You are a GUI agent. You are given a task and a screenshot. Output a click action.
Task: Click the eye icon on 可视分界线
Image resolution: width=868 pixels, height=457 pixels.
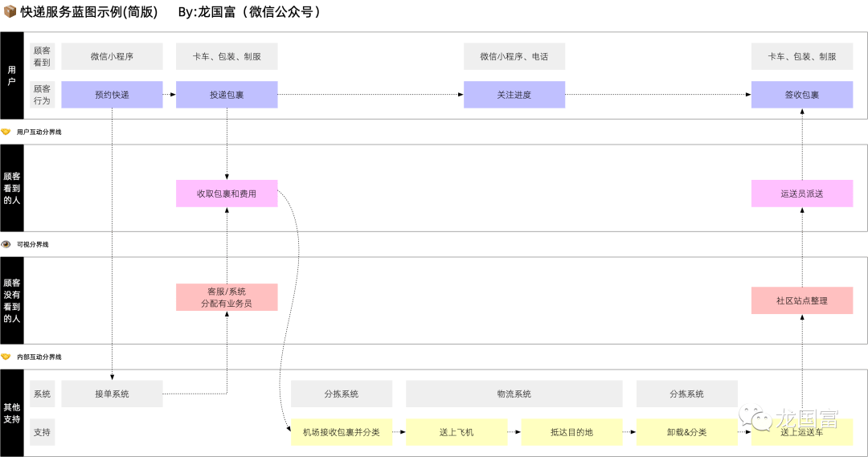(x=6, y=244)
